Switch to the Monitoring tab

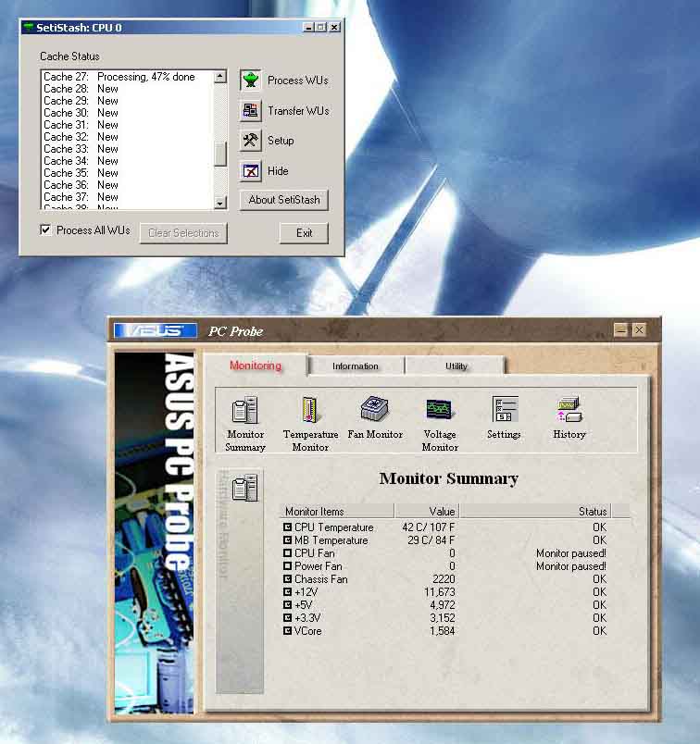[x=256, y=366]
